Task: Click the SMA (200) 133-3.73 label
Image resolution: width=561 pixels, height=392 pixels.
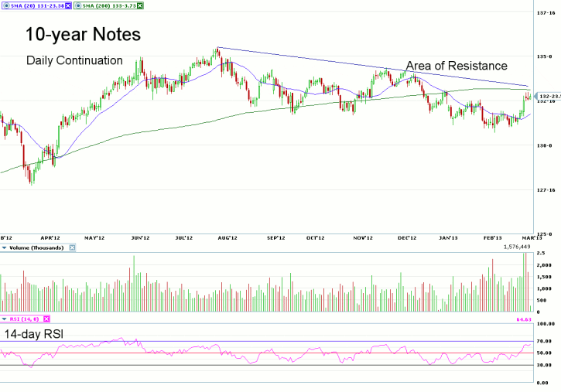Action: 109,5
